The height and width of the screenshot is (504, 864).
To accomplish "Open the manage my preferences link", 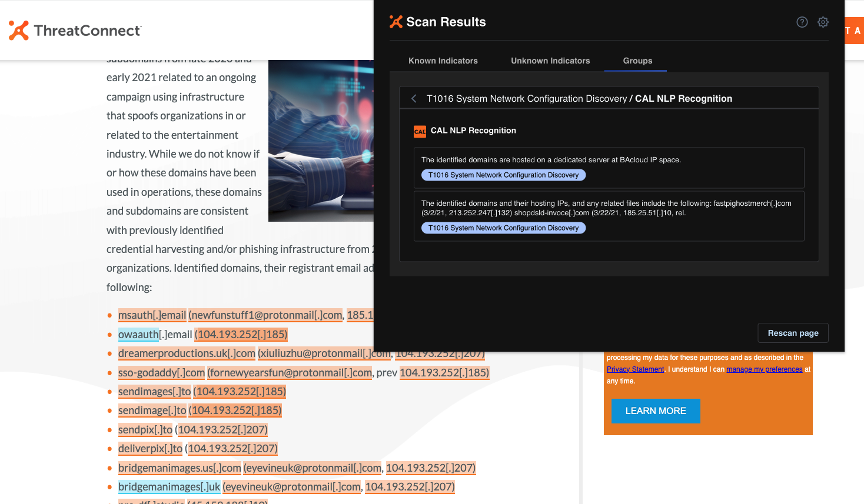I will pos(764,369).
